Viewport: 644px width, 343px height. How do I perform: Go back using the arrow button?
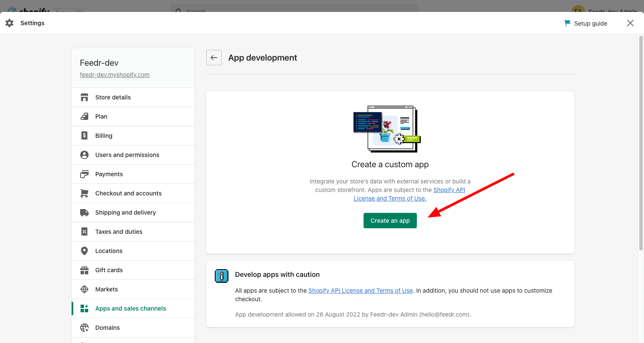pyautogui.click(x=214, y=58)
